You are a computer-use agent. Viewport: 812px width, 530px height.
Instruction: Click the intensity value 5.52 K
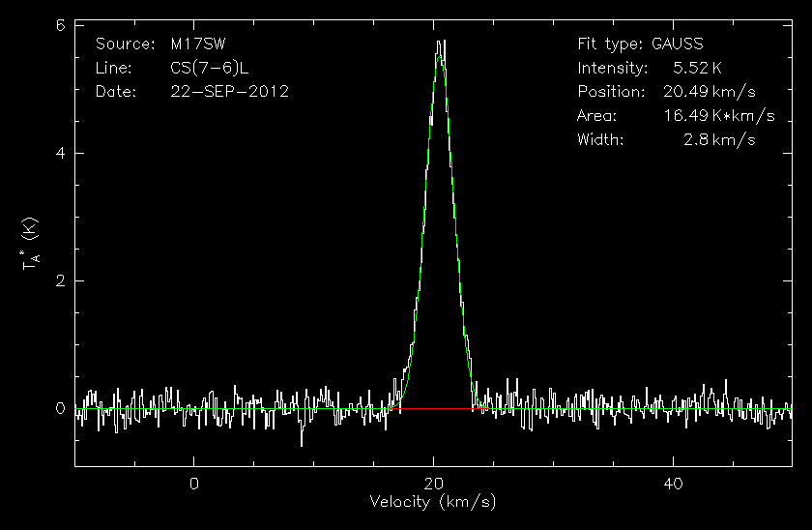tap(697, 68)
